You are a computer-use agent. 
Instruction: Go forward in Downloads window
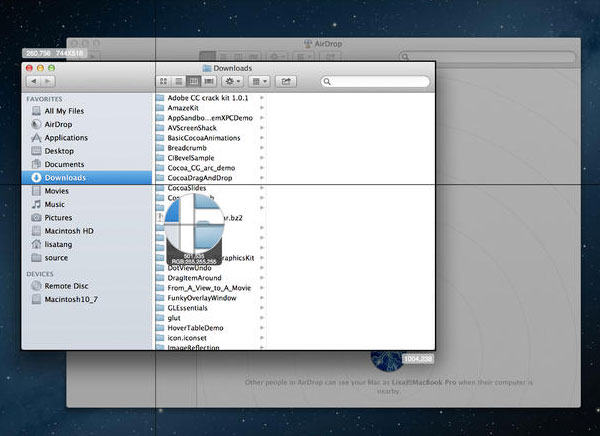point(48,81)
